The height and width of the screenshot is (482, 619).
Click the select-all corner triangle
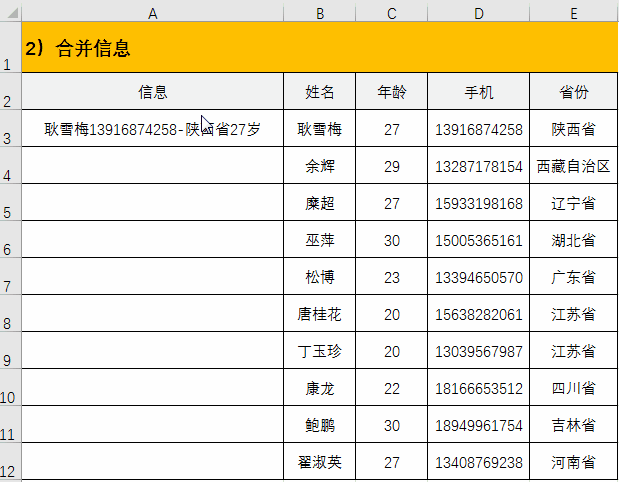click(x=12, y=13)
